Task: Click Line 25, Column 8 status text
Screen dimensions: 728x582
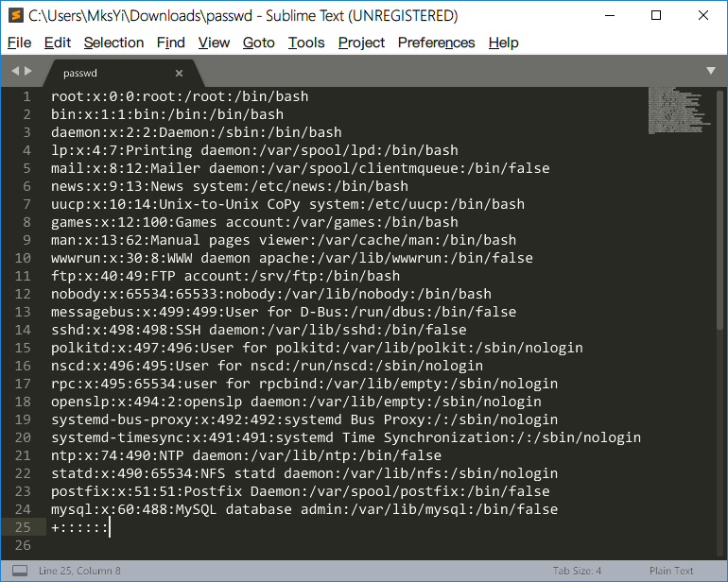Action: (79, 571)
